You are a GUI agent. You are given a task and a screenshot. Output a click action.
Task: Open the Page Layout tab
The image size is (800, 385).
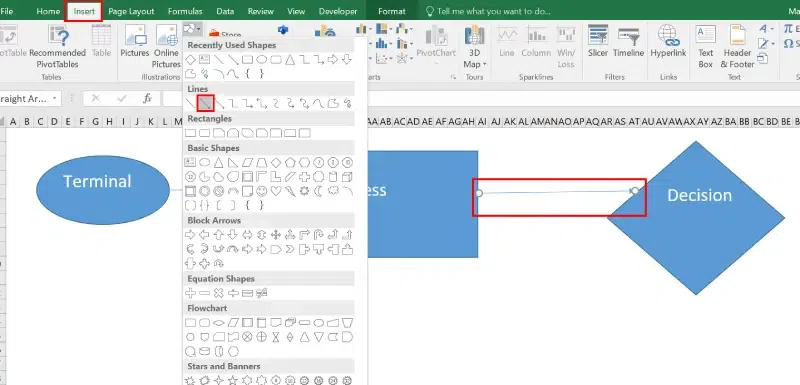click(x=132, y=11)
